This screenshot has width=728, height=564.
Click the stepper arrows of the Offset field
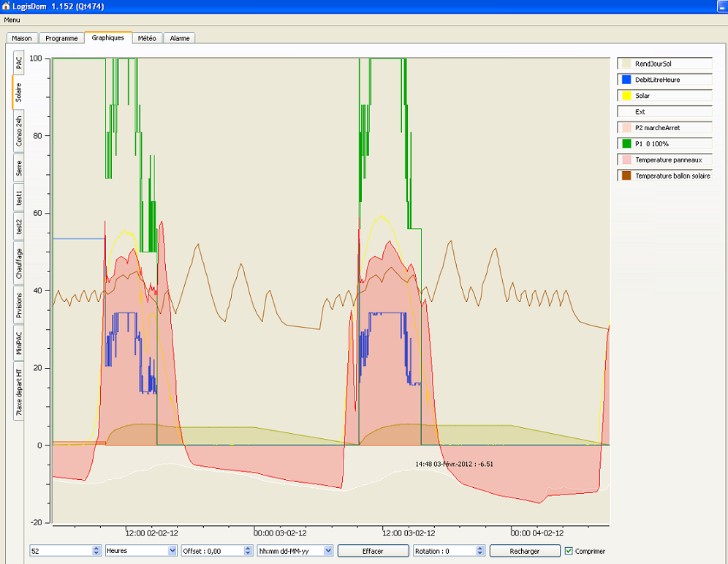[249, 550]
